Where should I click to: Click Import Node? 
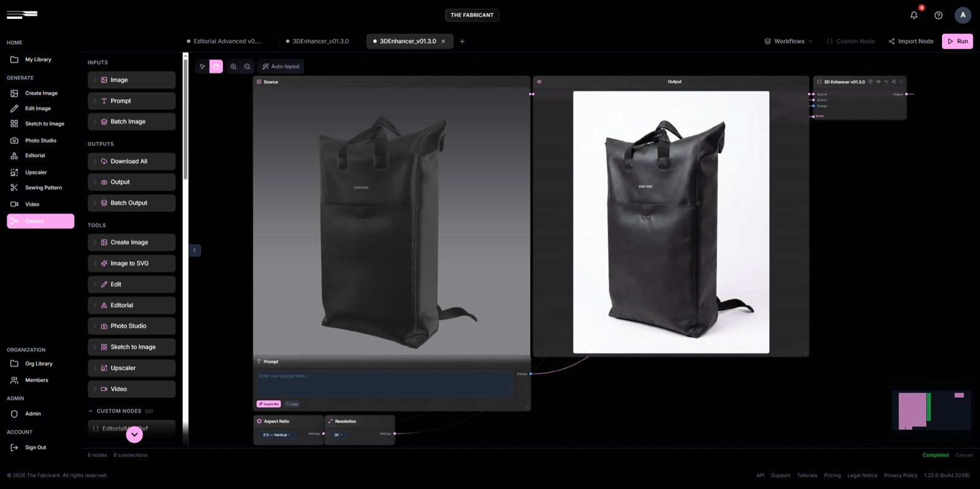click(x=911, y=42)
